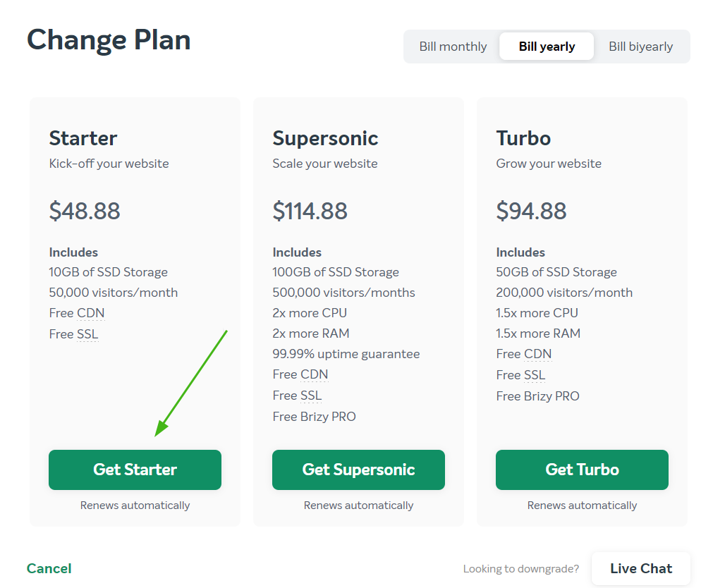Click the $48.88 Starter price
713x588 pixels.
pos(85,211)
